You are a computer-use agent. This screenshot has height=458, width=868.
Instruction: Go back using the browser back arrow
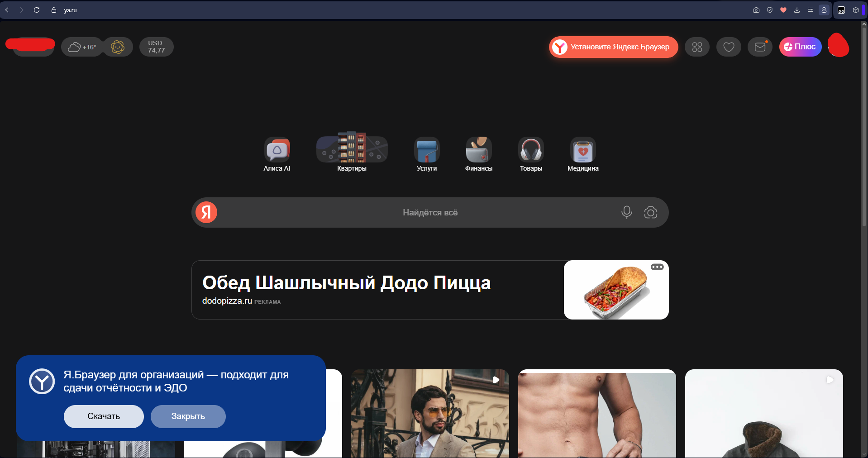(x=7, y=10)
